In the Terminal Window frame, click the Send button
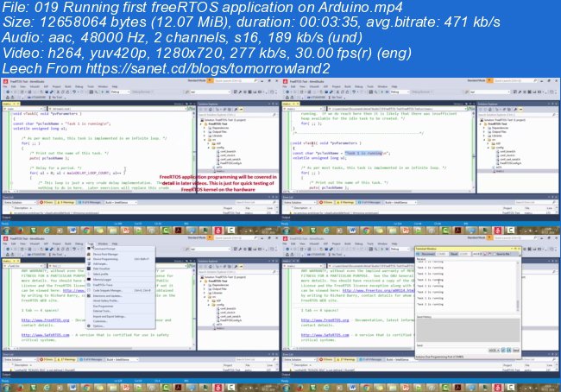Viewport: 561px width, 392px height. (516, 350)
